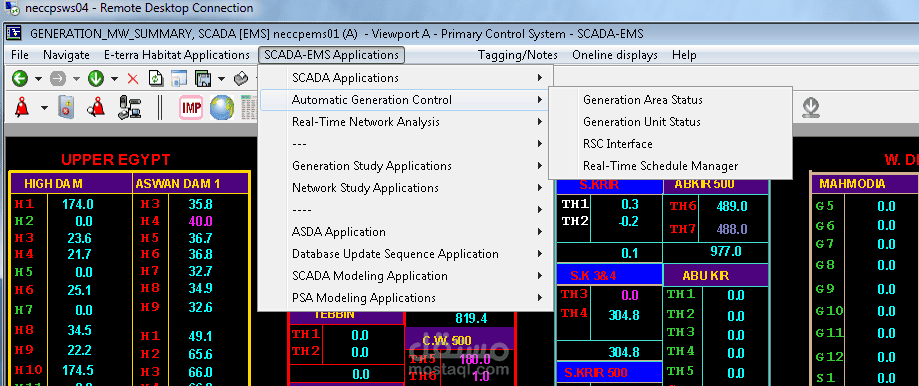
Task: Click the download arrow icon at toolbar right
Action: [x=811, y=107]
